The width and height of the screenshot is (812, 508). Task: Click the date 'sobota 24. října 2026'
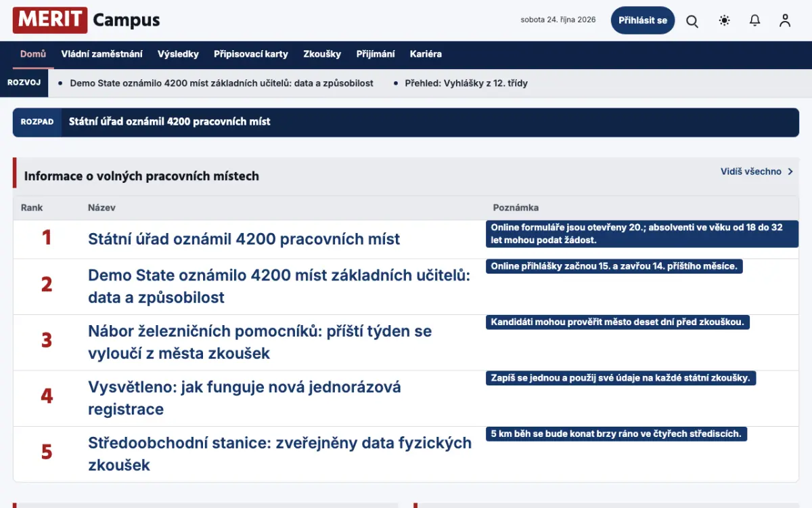[558, 20]
